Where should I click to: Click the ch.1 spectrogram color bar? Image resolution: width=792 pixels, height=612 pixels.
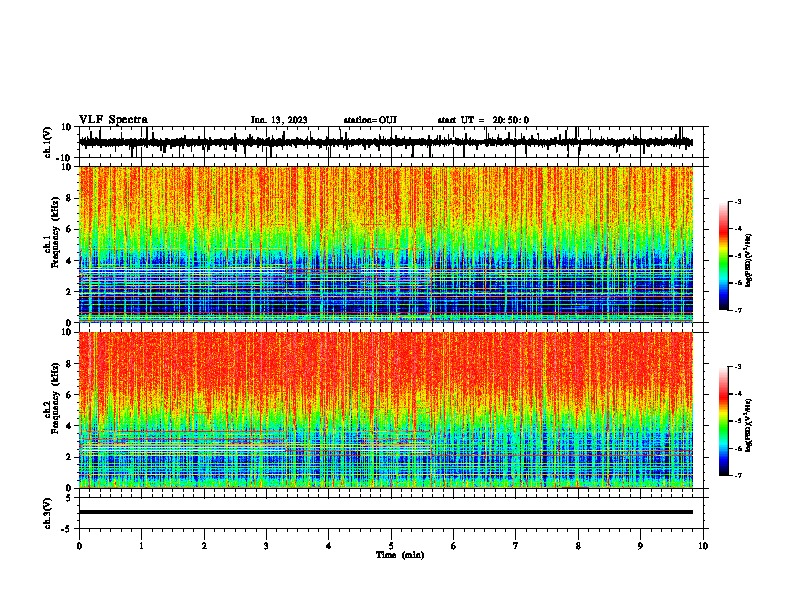723,256
